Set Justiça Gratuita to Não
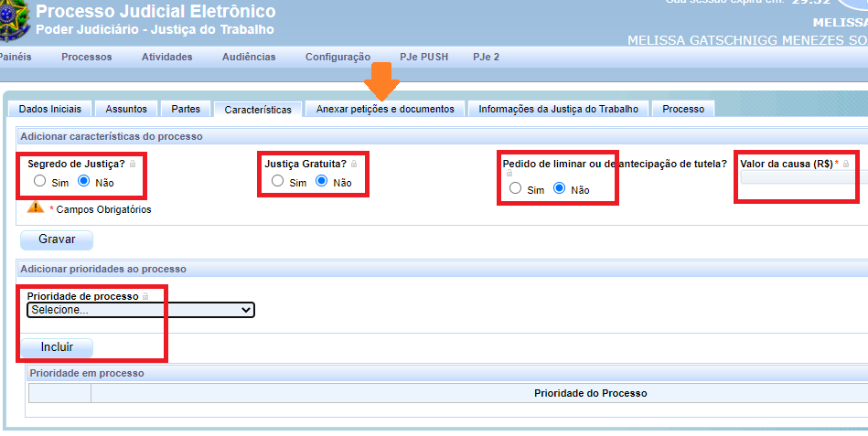Viewport: 868px width, 436px height. pos(322,182)
